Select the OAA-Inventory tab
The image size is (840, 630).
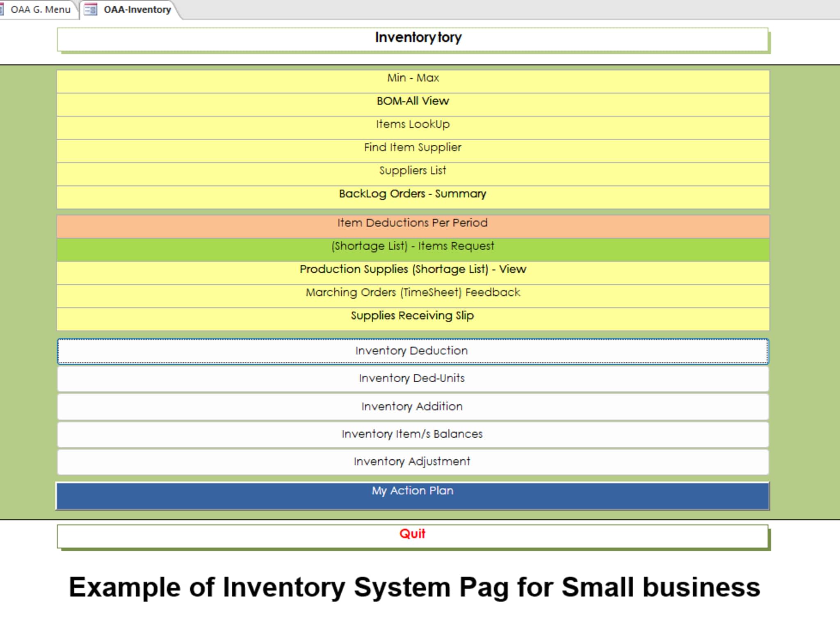click(x=137, y=9)
